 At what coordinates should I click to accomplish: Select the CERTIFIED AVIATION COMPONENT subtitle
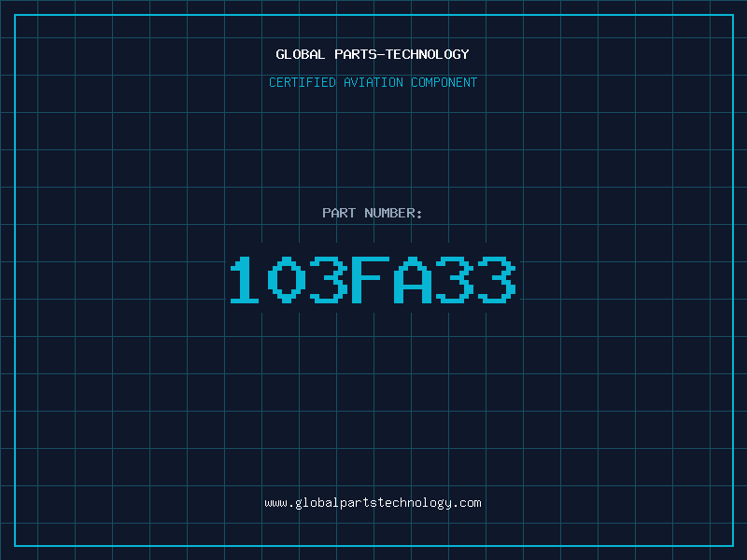373,82
